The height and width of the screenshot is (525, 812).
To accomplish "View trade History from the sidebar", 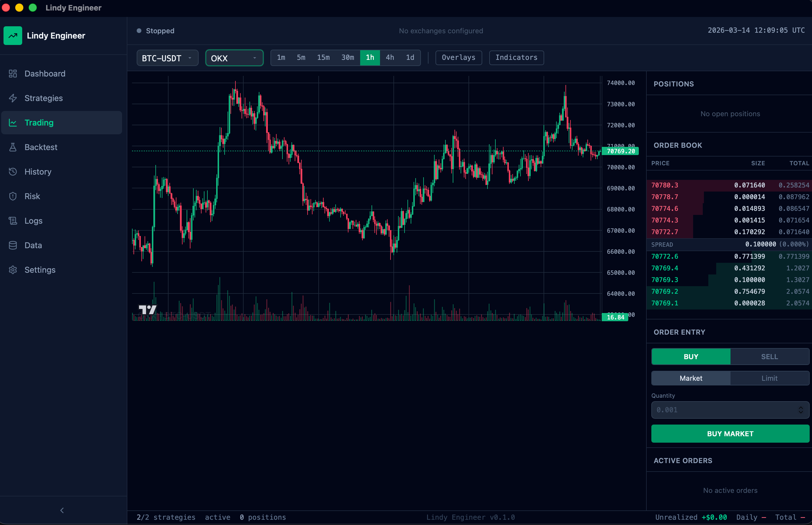I will [x=37, y=171].
